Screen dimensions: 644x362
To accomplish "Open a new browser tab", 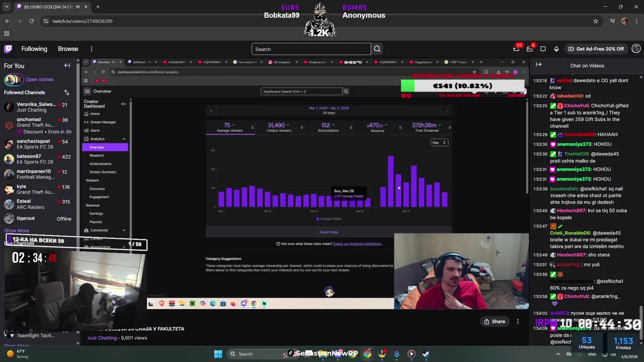I will pos(98,7).
